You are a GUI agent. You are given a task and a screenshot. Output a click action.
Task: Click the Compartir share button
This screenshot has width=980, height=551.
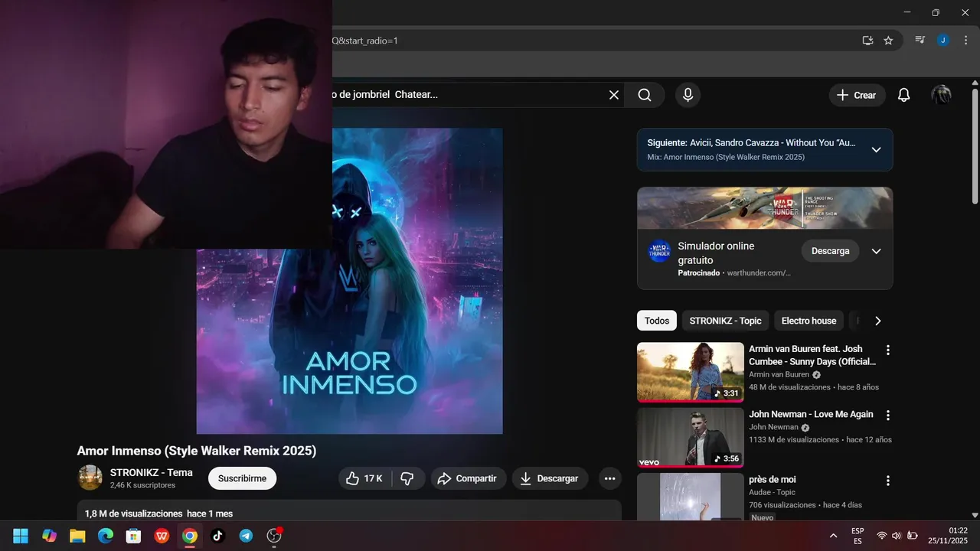469,478
